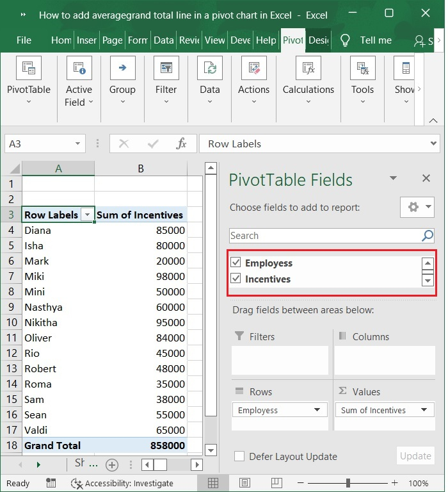Screen dimensions: 448x492
Task: Switch to Page Break Preview view
Action: click(276, 483)
